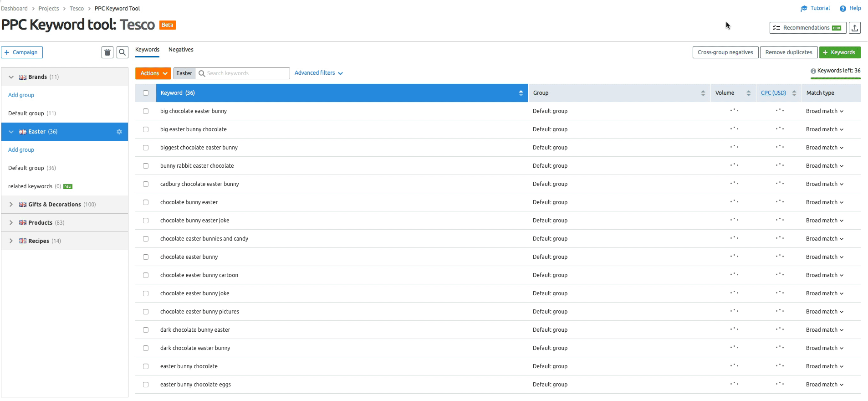Screen dimensions: 868x401
Task: Go to Tesco breadcrumb
Action: pos(77,9)
